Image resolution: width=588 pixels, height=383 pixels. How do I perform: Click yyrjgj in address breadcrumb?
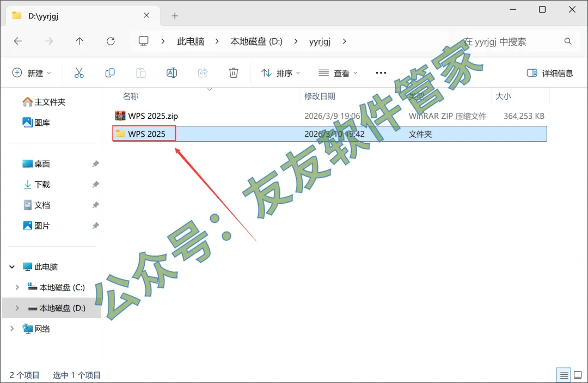[x=320, y=41]
